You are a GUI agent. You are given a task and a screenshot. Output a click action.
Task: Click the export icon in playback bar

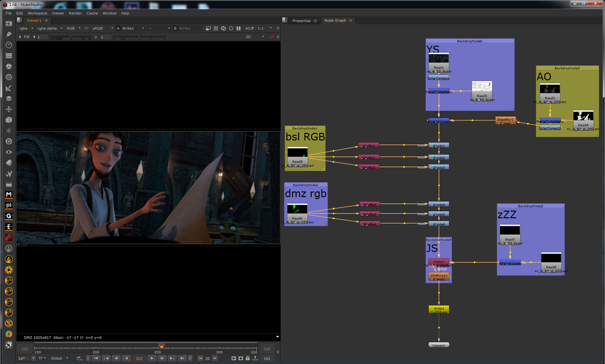click(x=255, y=358)
